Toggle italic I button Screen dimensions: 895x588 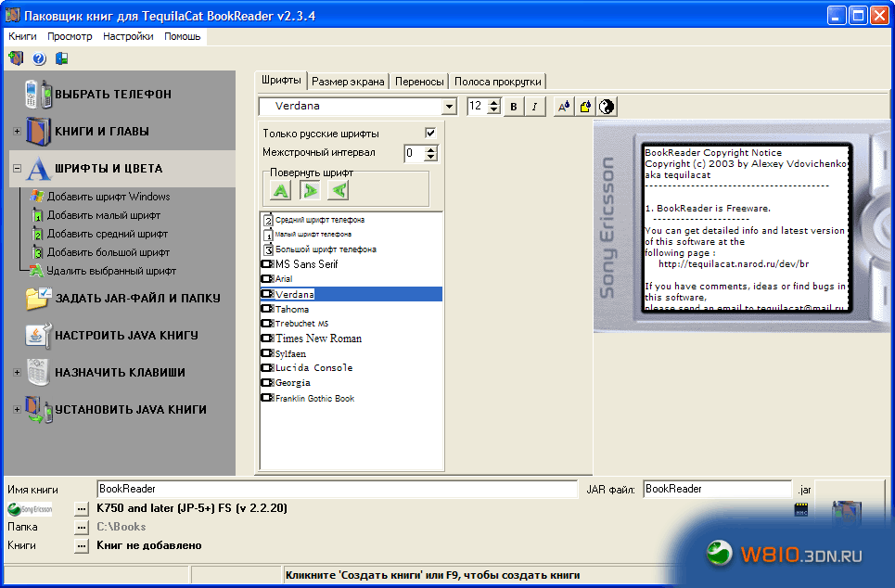pyautogui.click(x=534, y=106)
